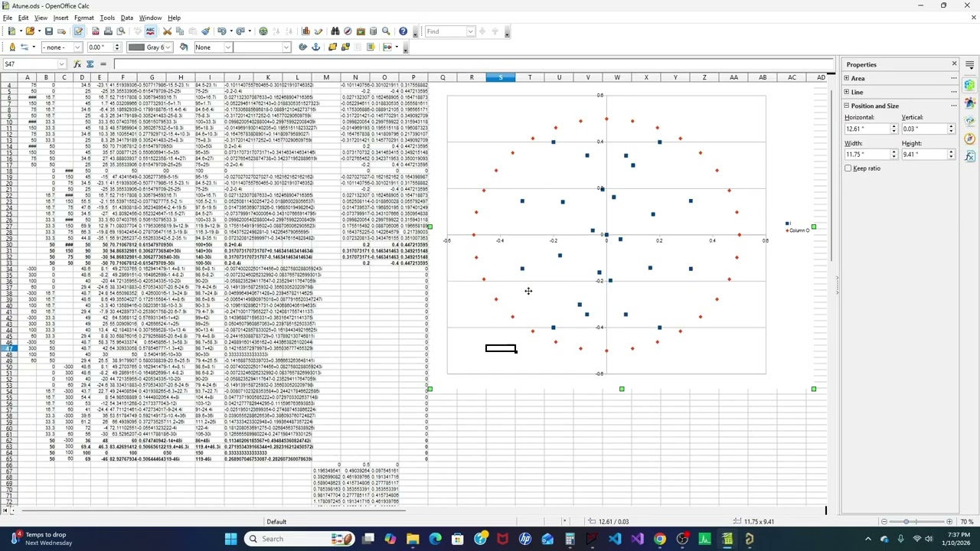The image size is (980, 551).
Task: Click the Sum sigma icon
Action: [90, 64]
